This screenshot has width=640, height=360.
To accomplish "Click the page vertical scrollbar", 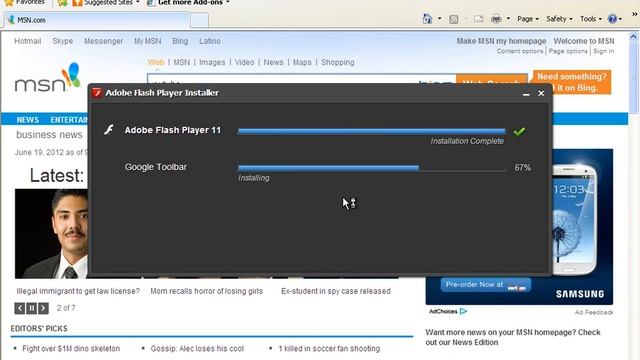I will click(x=633, y=78).
